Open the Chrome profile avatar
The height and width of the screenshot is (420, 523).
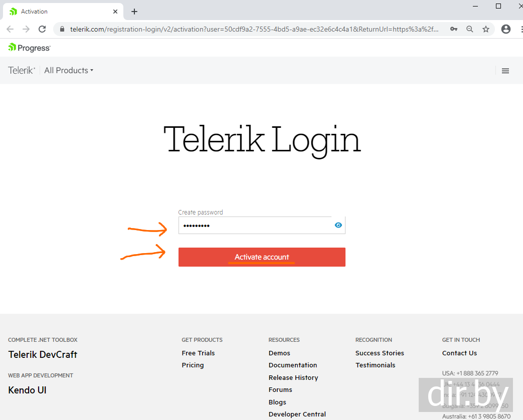click(506, 29)
